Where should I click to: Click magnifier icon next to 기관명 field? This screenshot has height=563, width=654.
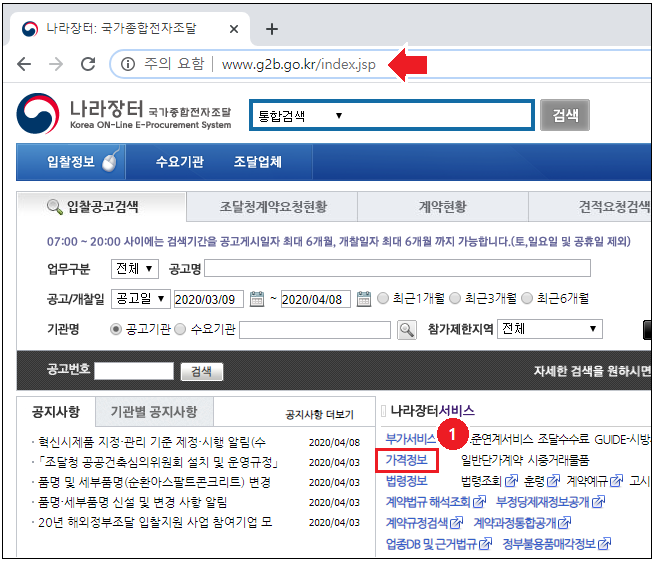(x=407, y=330)
